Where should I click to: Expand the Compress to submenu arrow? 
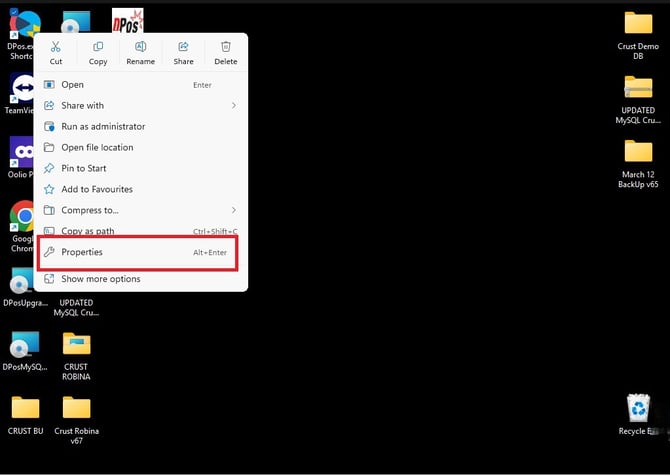[234, 210]
